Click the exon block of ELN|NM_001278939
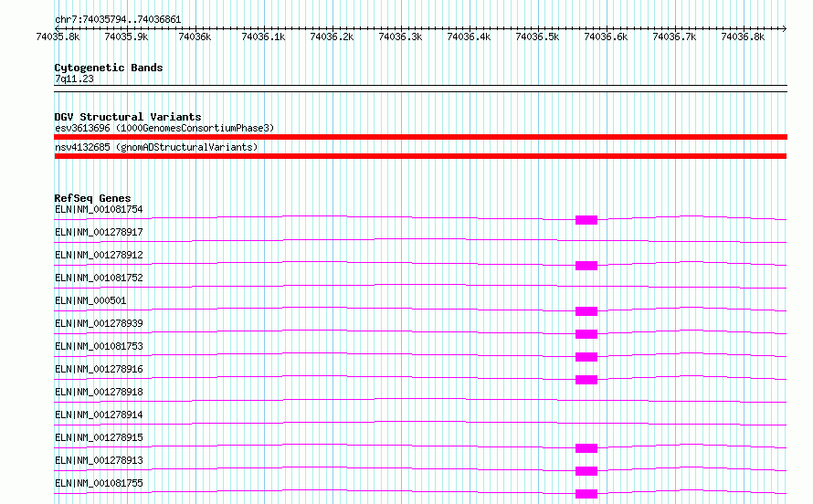 (x=586, y=334)
